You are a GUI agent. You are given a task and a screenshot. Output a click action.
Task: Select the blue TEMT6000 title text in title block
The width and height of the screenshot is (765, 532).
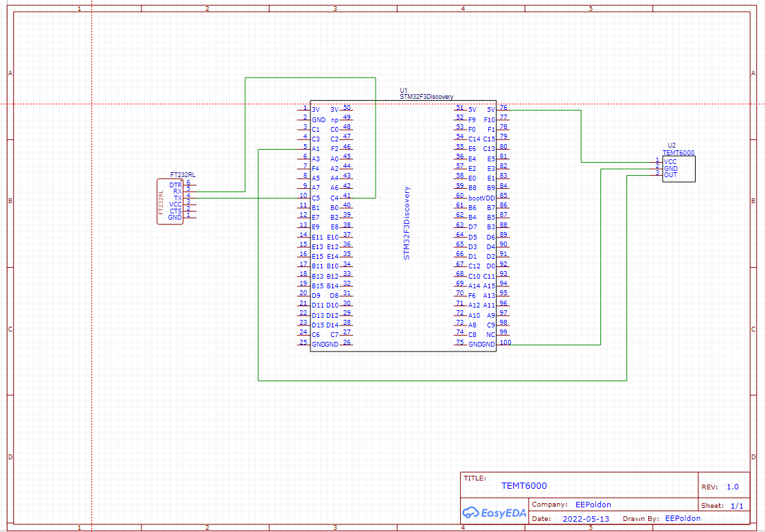[524, 486]
